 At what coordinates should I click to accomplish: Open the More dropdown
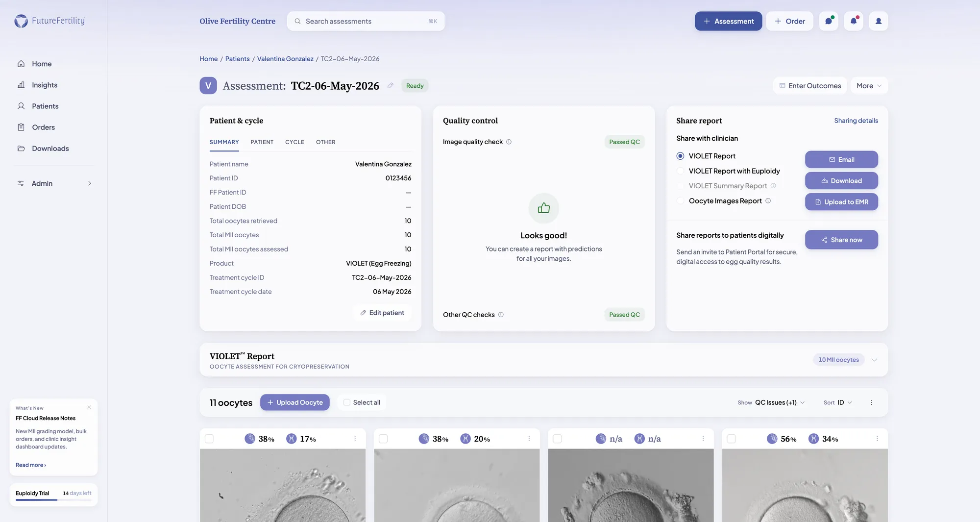pos(869,86)
